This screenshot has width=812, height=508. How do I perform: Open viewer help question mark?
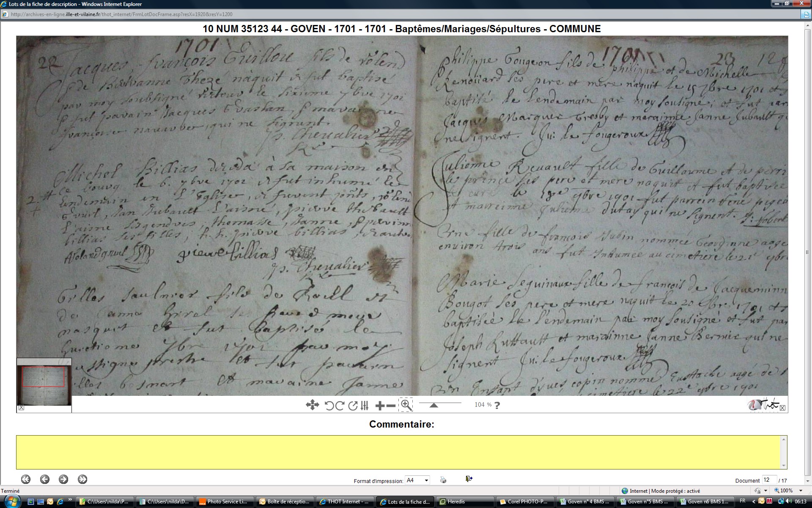tap(497, 405)
